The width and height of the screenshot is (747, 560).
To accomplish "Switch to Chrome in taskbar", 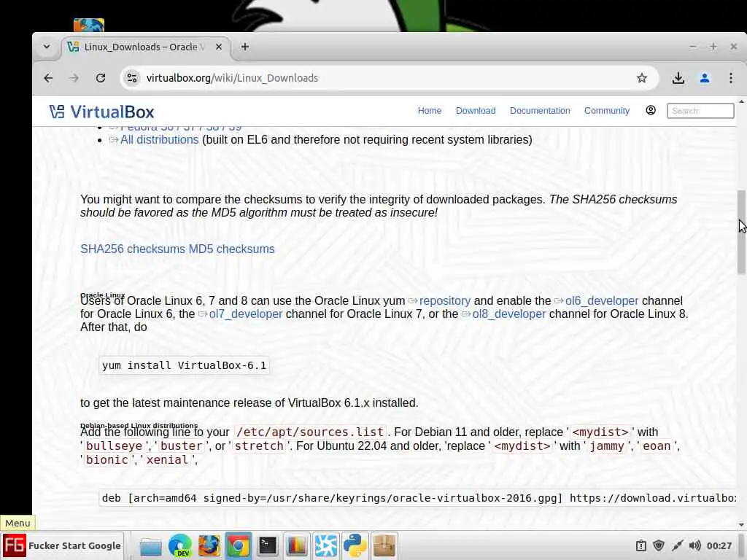I will click(239, 545).
